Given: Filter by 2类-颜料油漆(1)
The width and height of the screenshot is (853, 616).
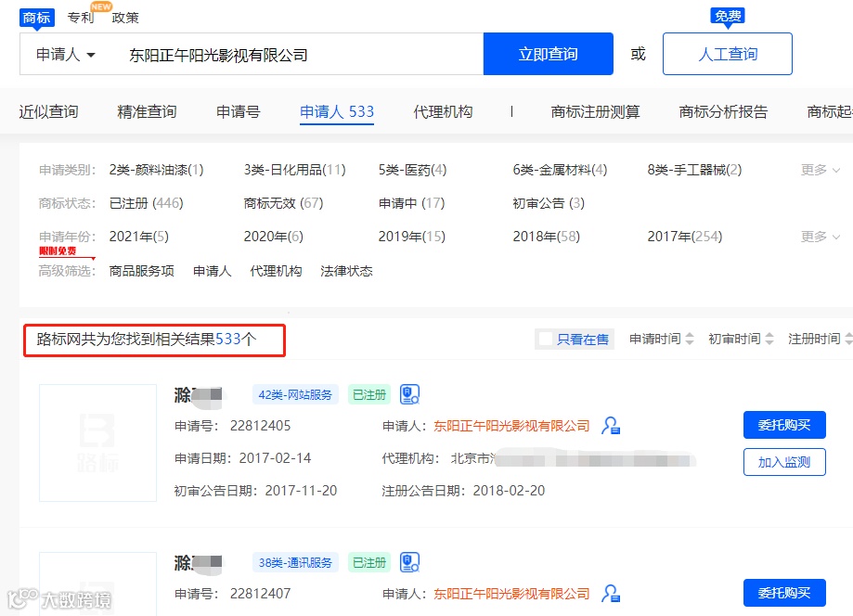Looking at the screenshot, I should pos(156,170).
